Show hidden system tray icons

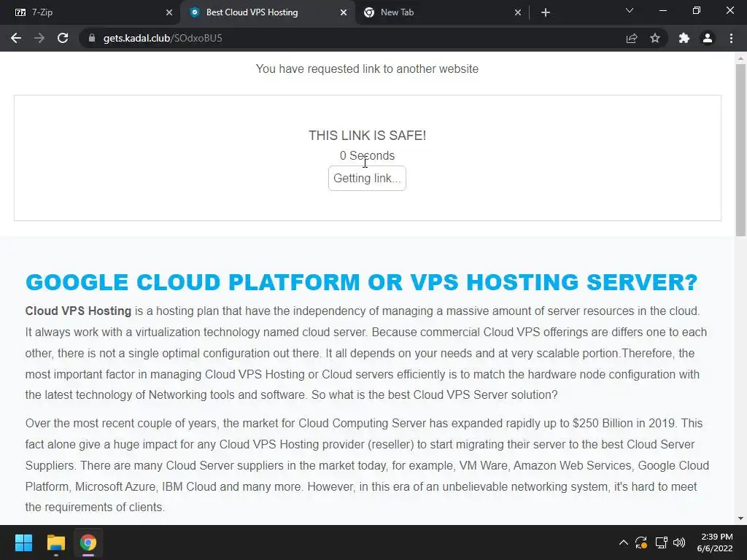[x=623, y=542]
